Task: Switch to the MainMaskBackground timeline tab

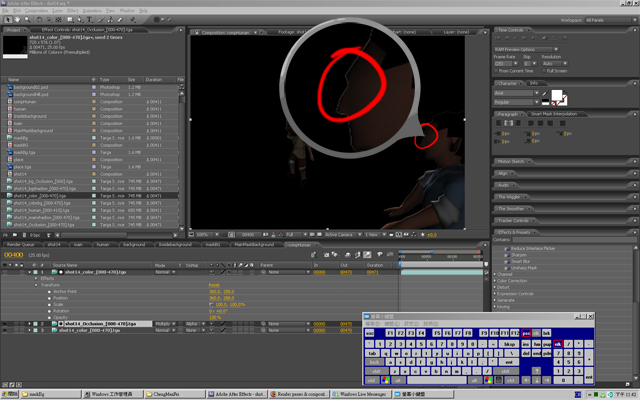Action: pyautogui.click(x=254, y=244)
